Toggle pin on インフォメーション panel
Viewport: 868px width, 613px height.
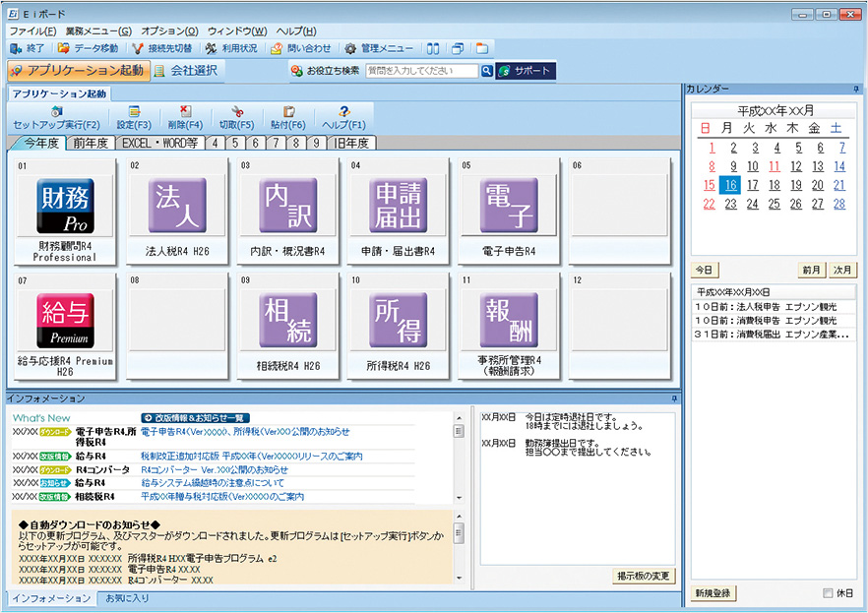[x=674, y=398]
